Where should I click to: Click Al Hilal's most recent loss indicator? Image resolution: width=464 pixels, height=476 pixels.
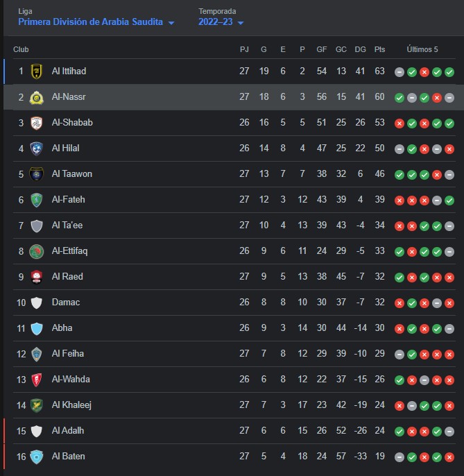coord(449,149)
